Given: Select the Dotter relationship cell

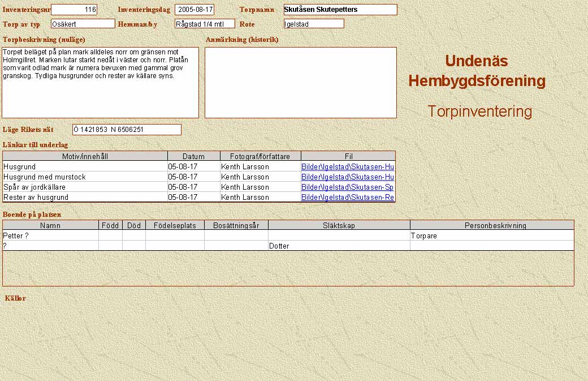Looking at the screenshot, I should coord(339,246).
